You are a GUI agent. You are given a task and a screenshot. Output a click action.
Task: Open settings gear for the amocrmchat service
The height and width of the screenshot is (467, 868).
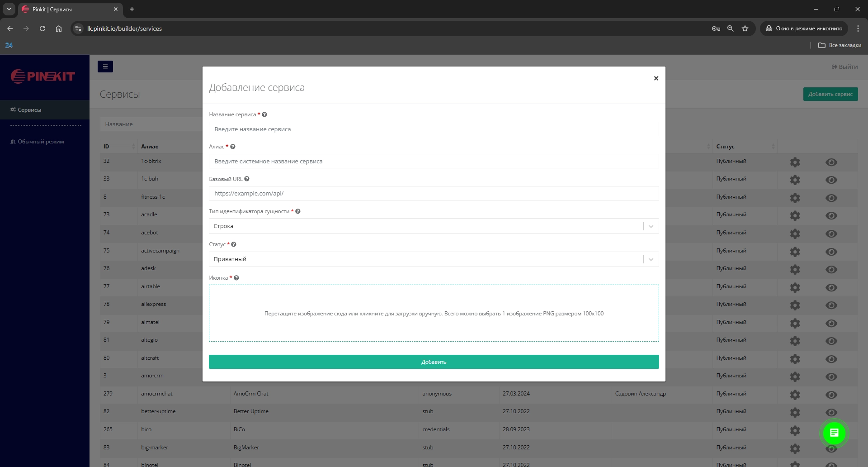[795, 395]
